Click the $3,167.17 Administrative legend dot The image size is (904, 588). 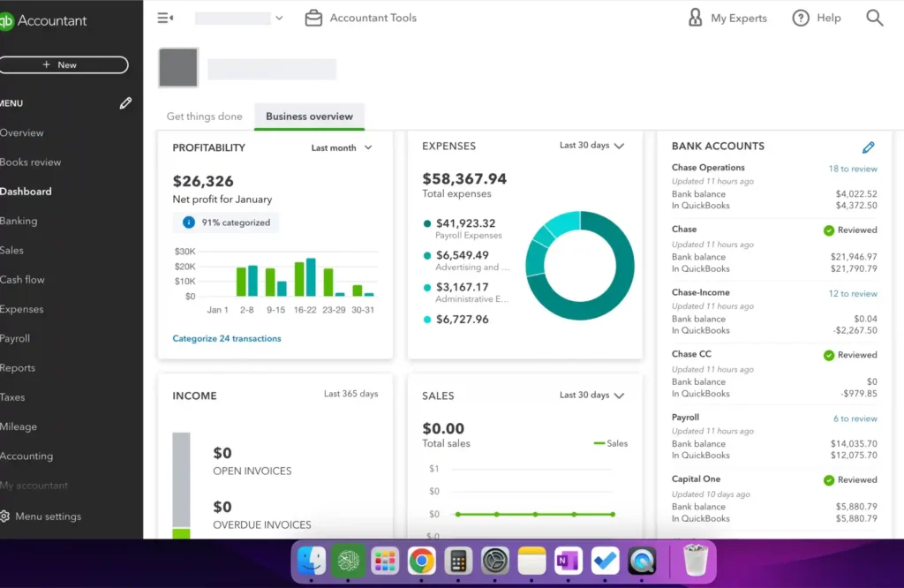pos(427,288)
